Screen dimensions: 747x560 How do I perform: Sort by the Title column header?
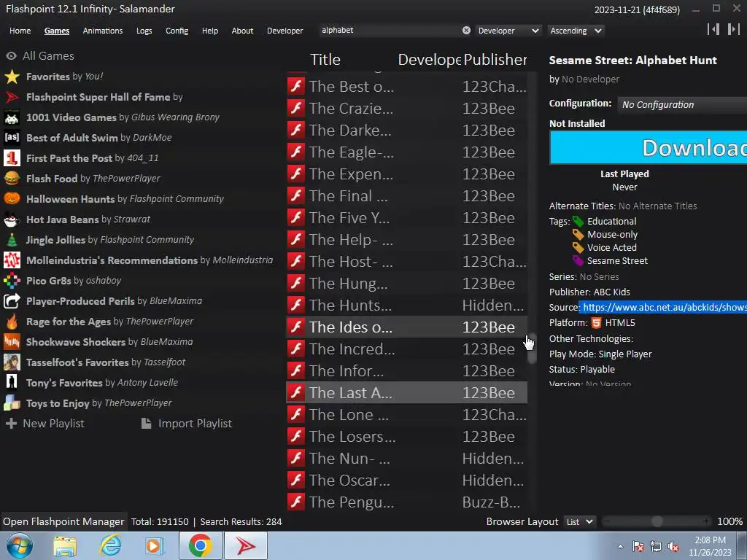(325, 60)
